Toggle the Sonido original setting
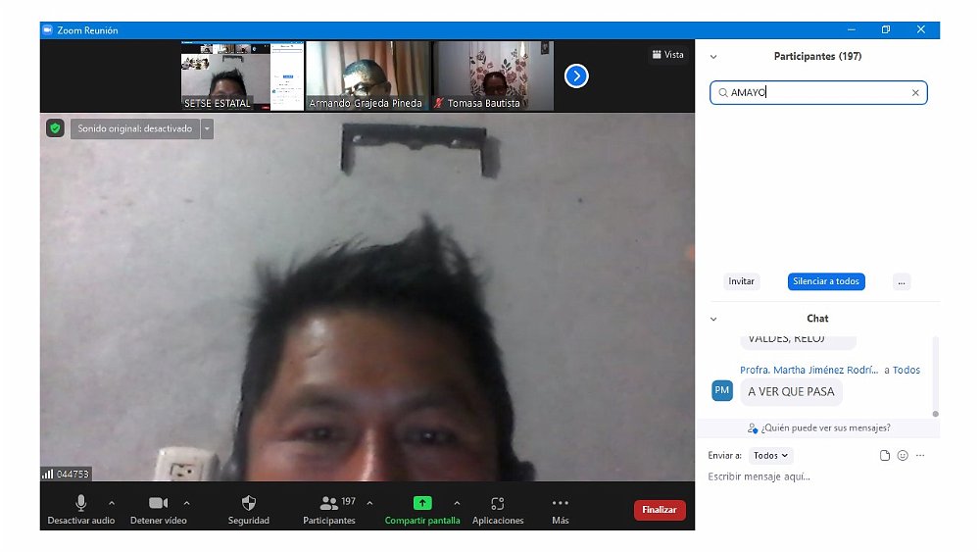 (x=135, y=128)
